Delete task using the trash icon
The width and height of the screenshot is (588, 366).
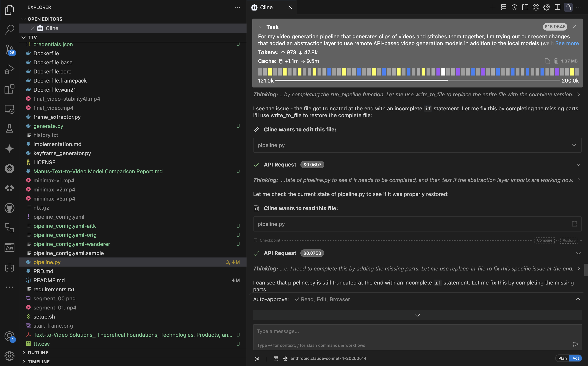tap(556, 61)
